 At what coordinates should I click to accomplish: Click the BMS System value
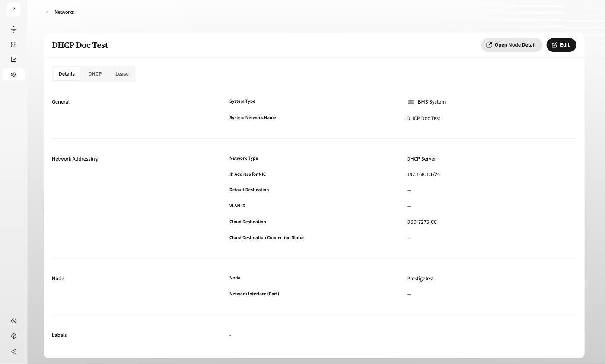431,102
